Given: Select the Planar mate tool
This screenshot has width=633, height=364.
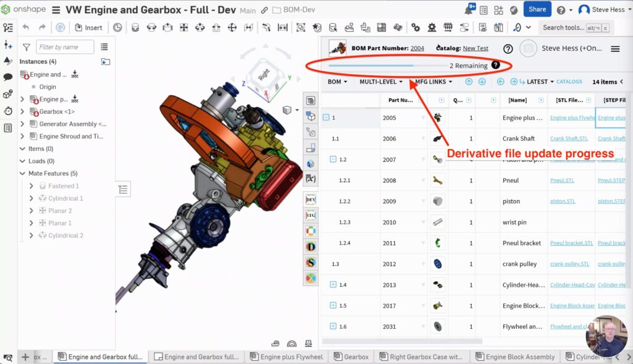Looking at the screenshot, I should point(184,27).
